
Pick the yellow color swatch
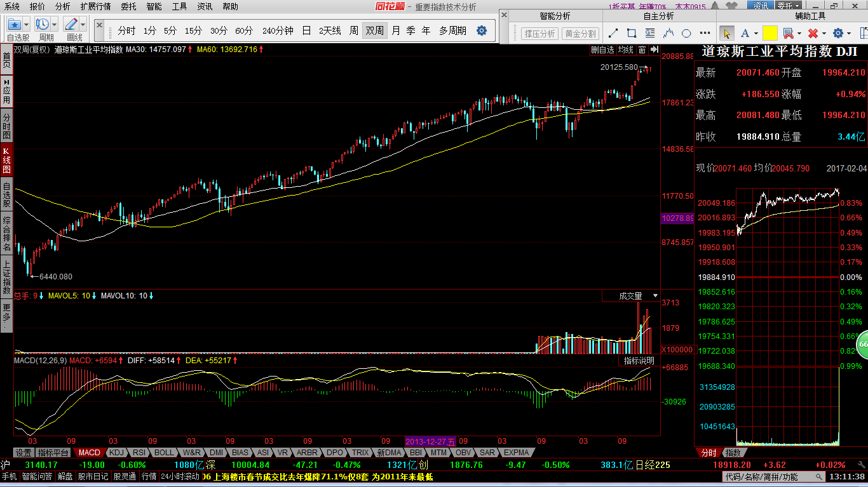click(x=770, y=33)
